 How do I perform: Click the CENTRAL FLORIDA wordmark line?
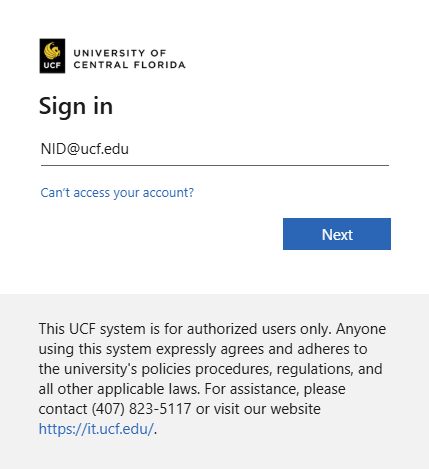pos(129,65)
